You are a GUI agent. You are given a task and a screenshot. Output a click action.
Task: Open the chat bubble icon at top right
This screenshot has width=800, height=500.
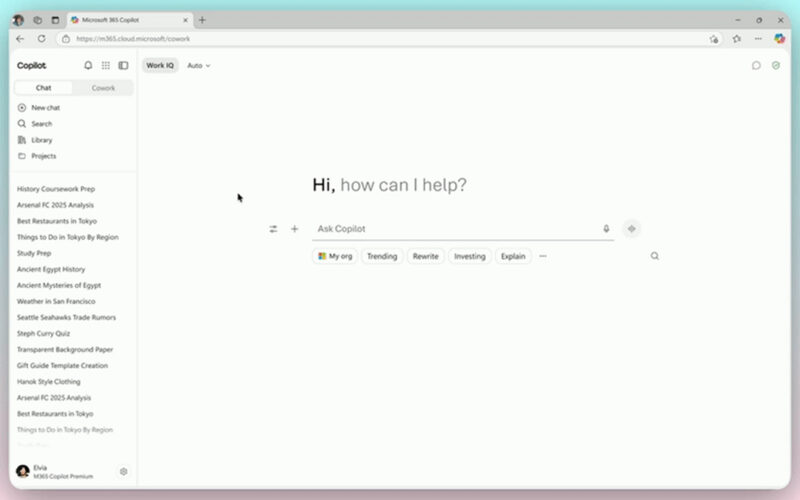(756, 65)
